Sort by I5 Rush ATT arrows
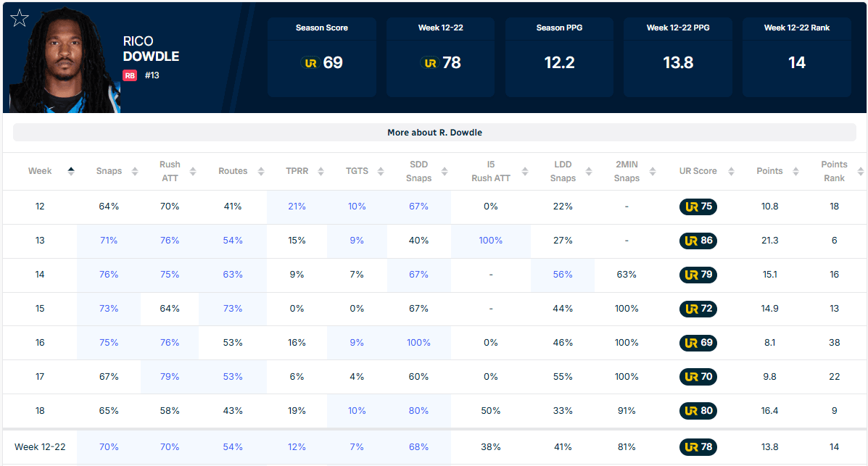This screenshot has height=466, width=868. [525, 171]
